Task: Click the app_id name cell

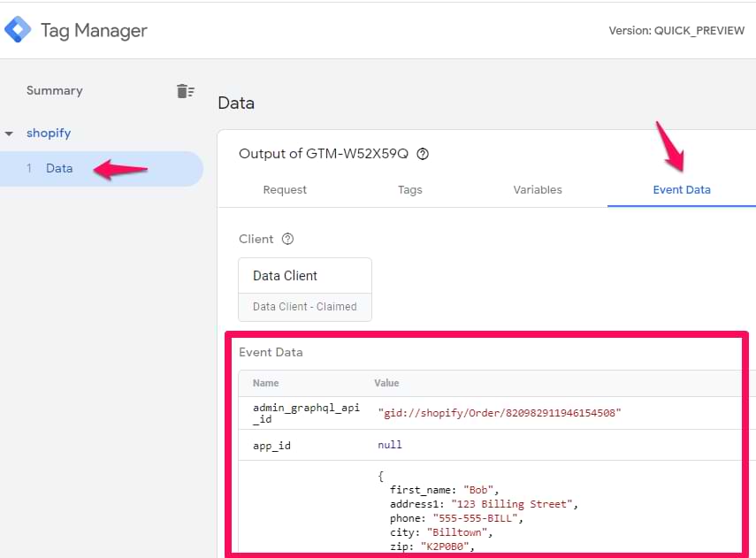Action: 272,446
